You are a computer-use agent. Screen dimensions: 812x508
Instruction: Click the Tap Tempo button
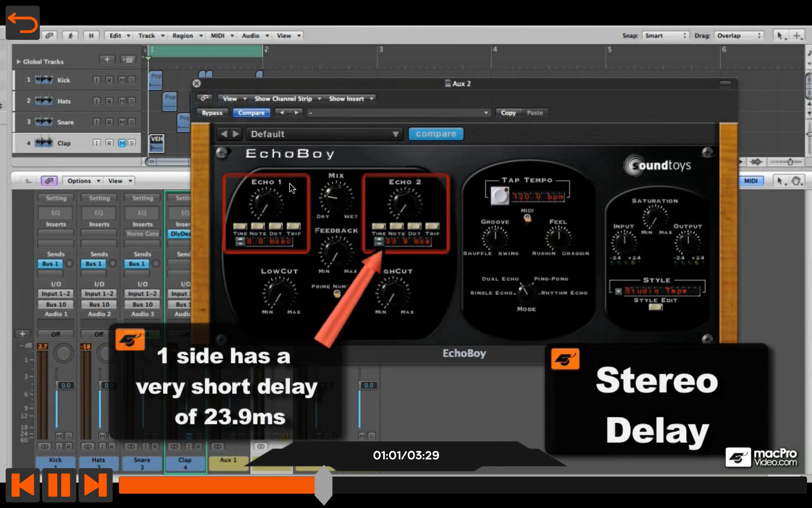499,196
